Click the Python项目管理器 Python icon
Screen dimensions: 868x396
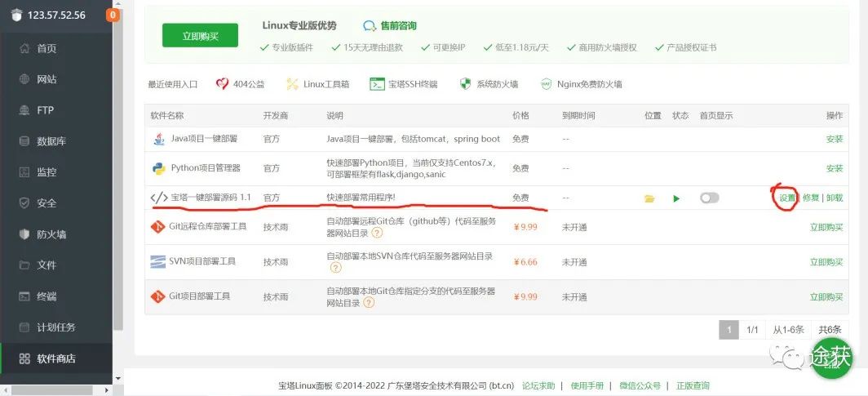pos(159,168)
